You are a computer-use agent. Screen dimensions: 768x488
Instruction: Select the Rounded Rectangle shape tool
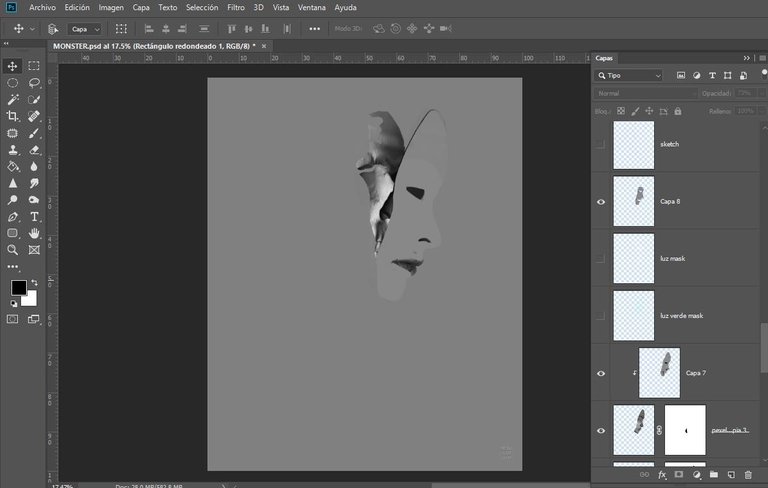coord(13,233)
